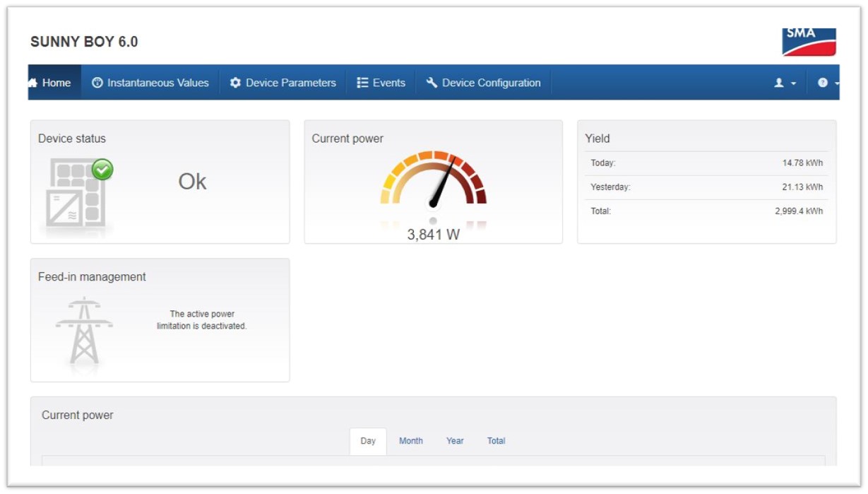Screen dimensions: 868x494
Task: Click the electricity pylon feed-in icon
Action: (x=84, y=331)
